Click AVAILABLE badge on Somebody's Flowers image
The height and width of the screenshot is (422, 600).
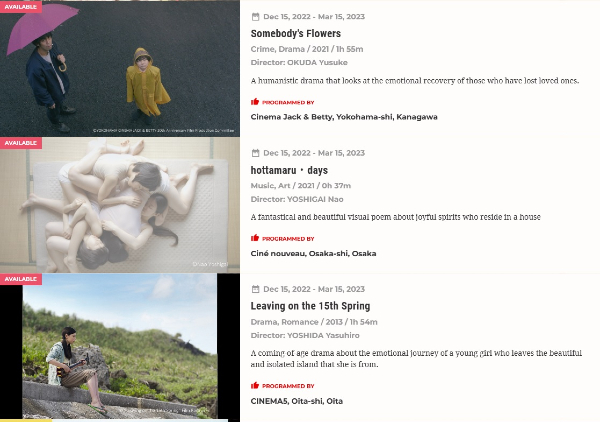21,7
